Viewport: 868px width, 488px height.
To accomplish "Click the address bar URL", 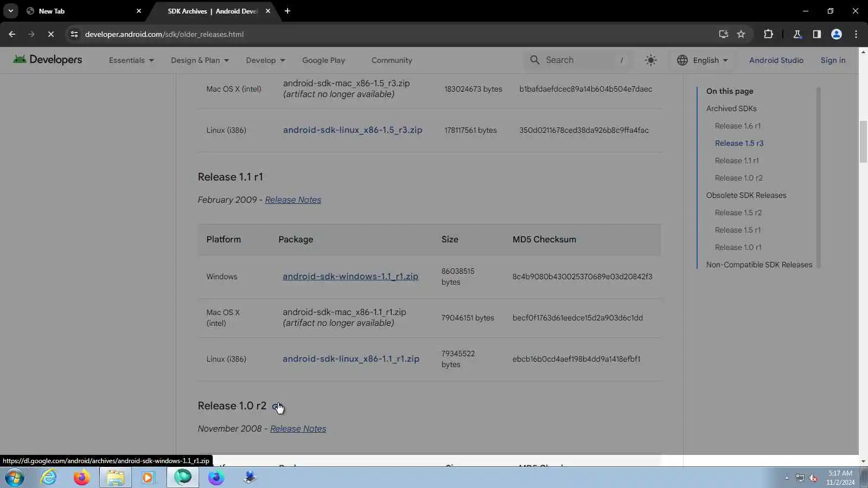I will [164, 34].
